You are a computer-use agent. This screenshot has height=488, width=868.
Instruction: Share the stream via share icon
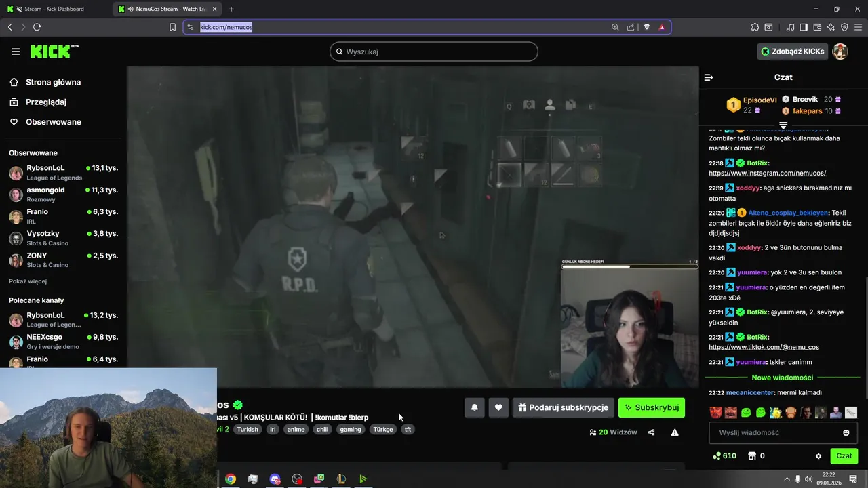click(652, 432)
